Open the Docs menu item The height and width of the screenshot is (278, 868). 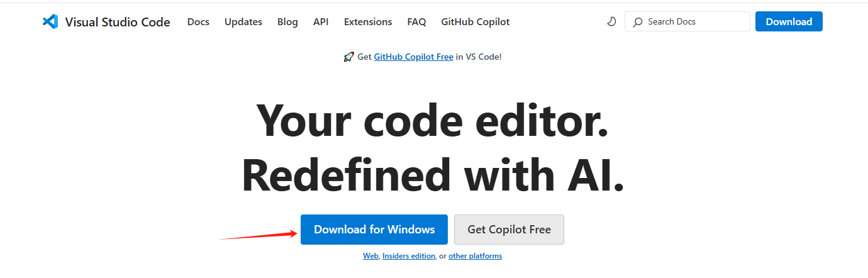[198, 22]
